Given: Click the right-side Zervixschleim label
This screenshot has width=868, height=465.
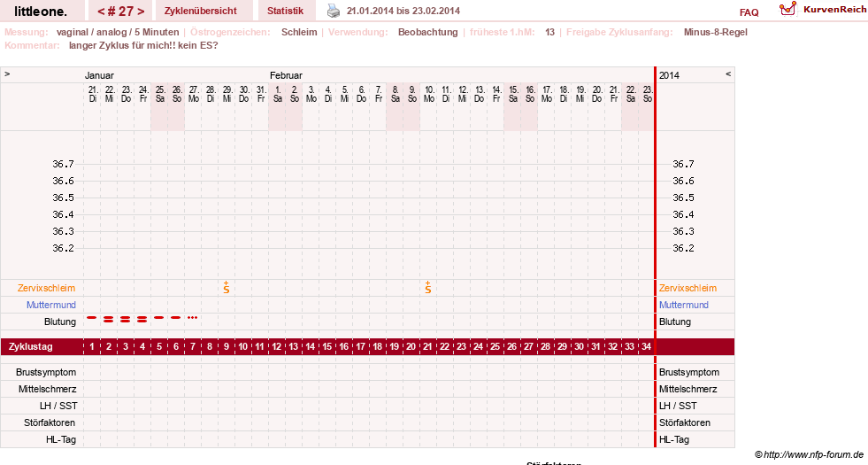Looking at the screenshot, I should click(687, 288).
